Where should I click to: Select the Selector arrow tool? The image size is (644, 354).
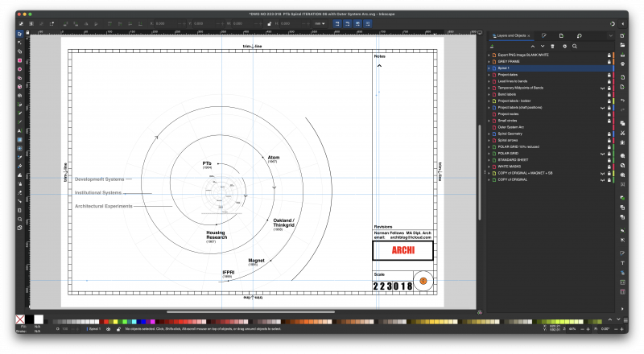click(x=19, y=34)
